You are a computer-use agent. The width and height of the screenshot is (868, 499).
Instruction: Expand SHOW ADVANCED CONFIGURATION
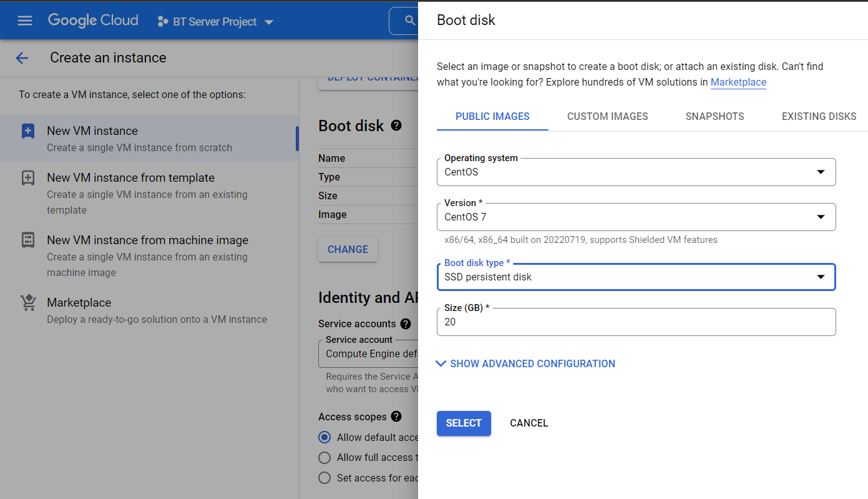tap(525, 363)
